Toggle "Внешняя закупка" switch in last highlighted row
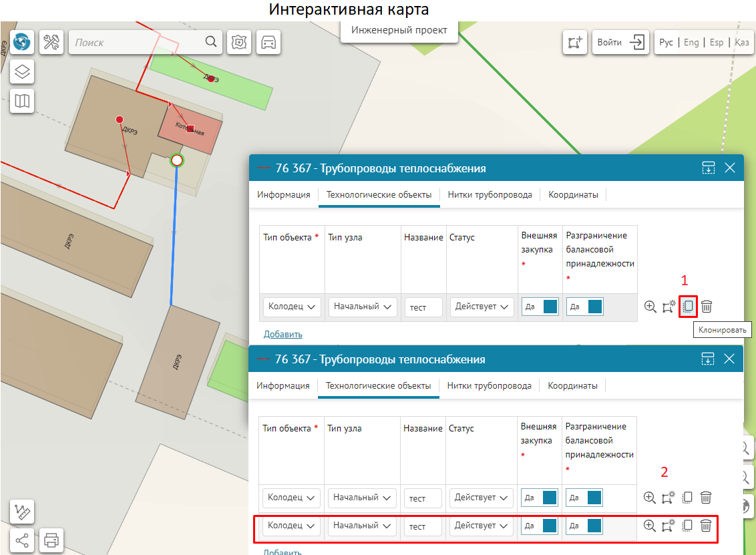This screenshot has height=555, width=756. click(540, 526)
